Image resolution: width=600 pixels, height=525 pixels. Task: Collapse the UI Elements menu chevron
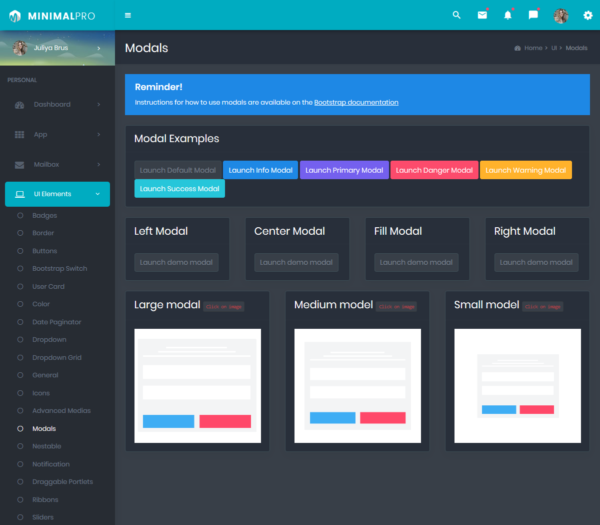coord(98,194)
